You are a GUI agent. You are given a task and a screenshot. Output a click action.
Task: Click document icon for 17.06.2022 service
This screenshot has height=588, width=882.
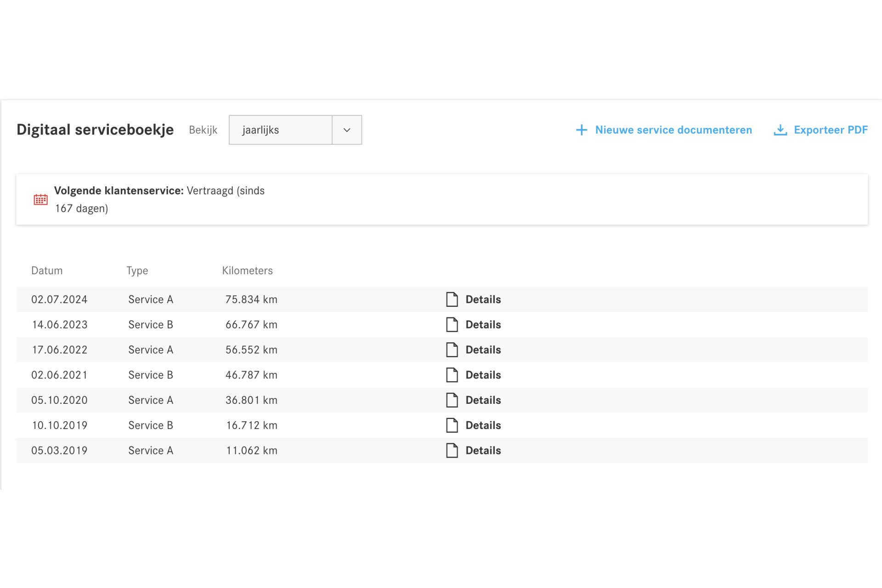tap(452, 350)
